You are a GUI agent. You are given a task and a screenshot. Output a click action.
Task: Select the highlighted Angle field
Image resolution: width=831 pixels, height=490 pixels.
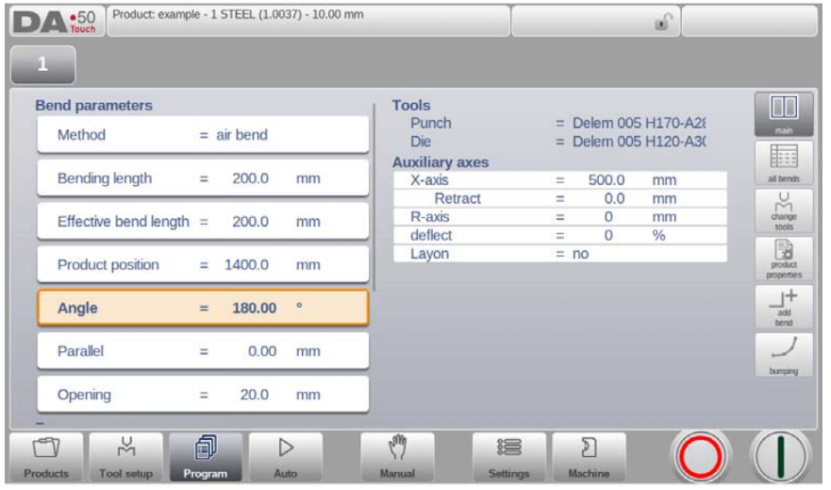(203, 308)
